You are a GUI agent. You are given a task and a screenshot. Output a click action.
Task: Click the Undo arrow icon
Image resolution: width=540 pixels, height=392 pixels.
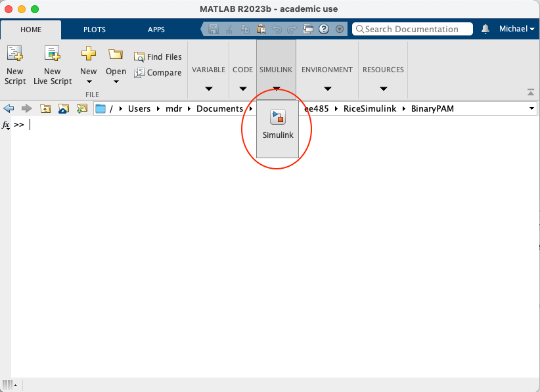(x=277, y=30)
